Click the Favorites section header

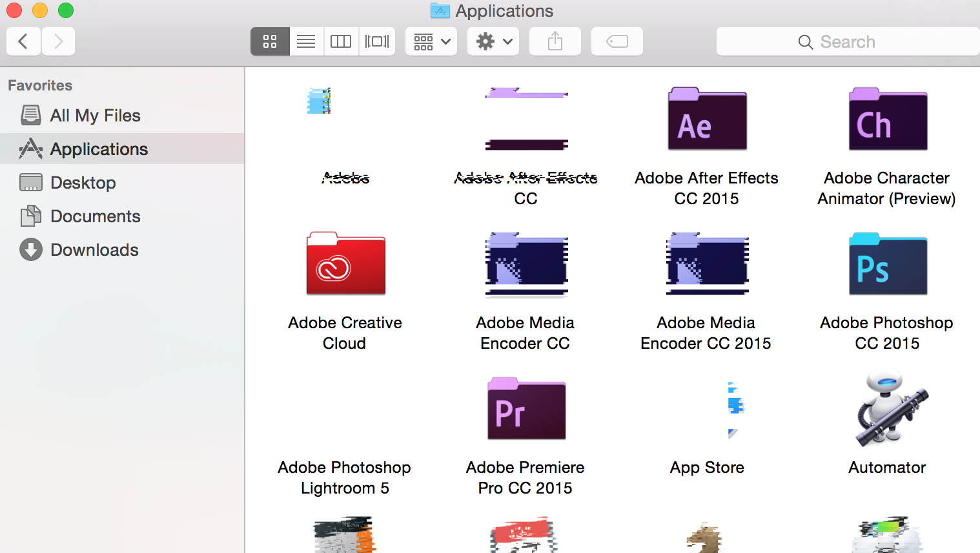pyautogui.click(x=40, y=85)
